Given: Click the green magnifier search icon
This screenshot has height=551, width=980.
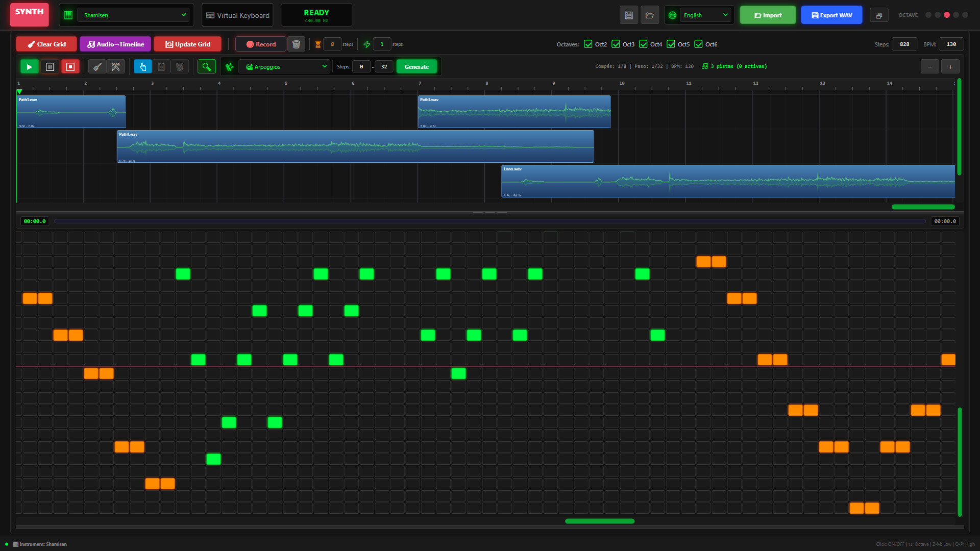Looking at the screenshot, I should [x=207, y=67].
